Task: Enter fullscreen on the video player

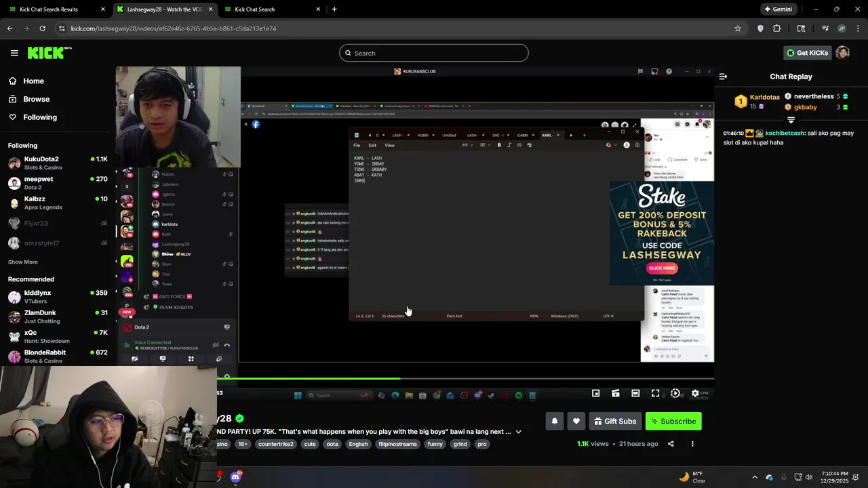Action: click(x=655, y=393)
